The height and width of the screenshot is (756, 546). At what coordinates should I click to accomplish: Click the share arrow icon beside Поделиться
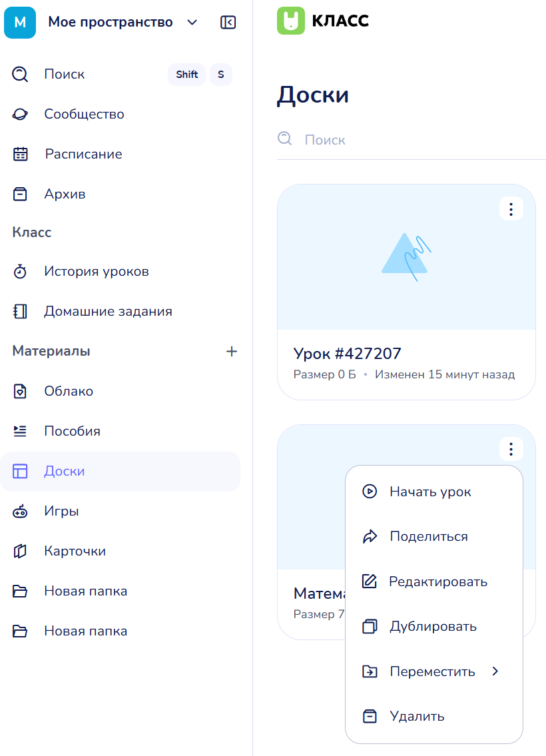click(370, 536)
